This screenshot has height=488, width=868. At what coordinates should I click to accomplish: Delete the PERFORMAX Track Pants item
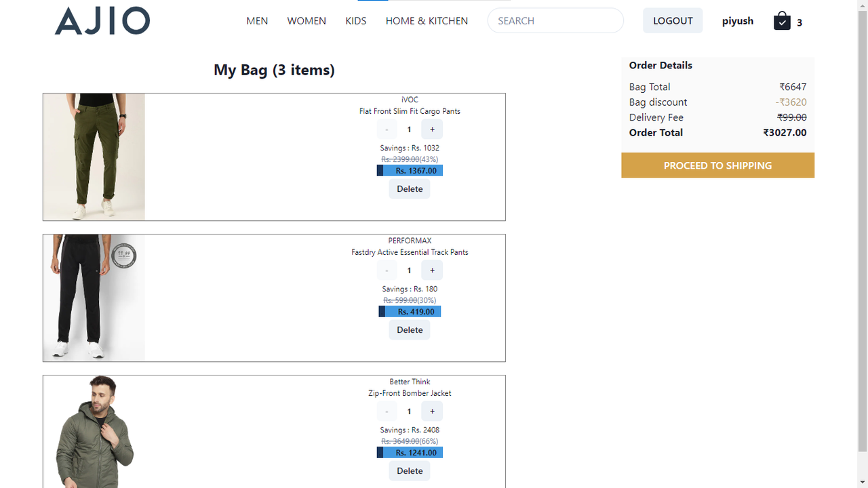coord(410,330)
